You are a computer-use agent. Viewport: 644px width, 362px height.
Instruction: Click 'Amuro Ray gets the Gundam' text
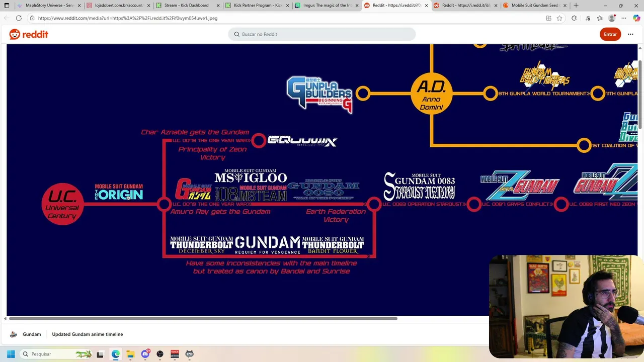point(220,212)
